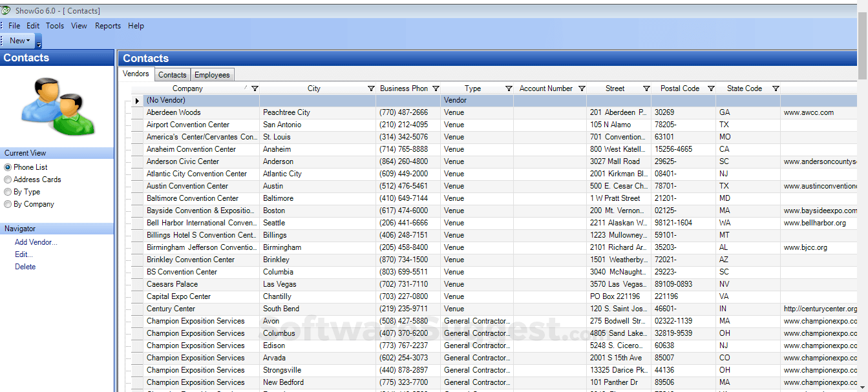Open the State Code column filter
This screenshot has height=392, width=868.
click(x=776, y=88)
